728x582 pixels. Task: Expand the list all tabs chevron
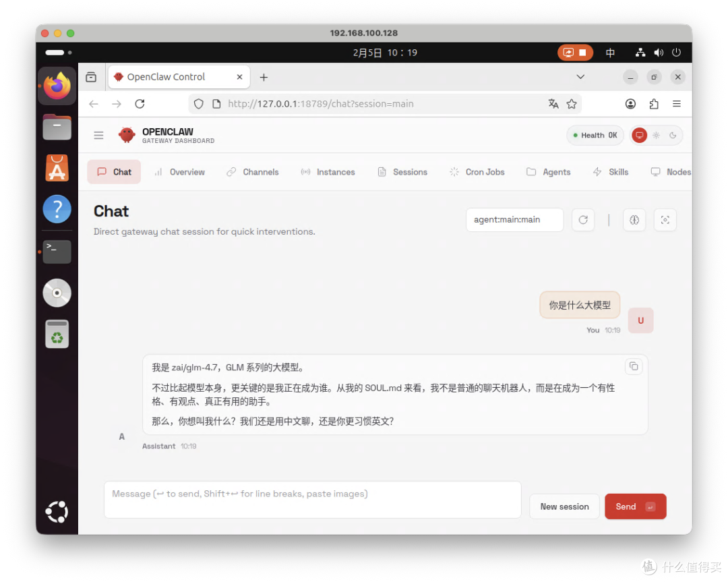pyautogui.click(x=580, y=77)
